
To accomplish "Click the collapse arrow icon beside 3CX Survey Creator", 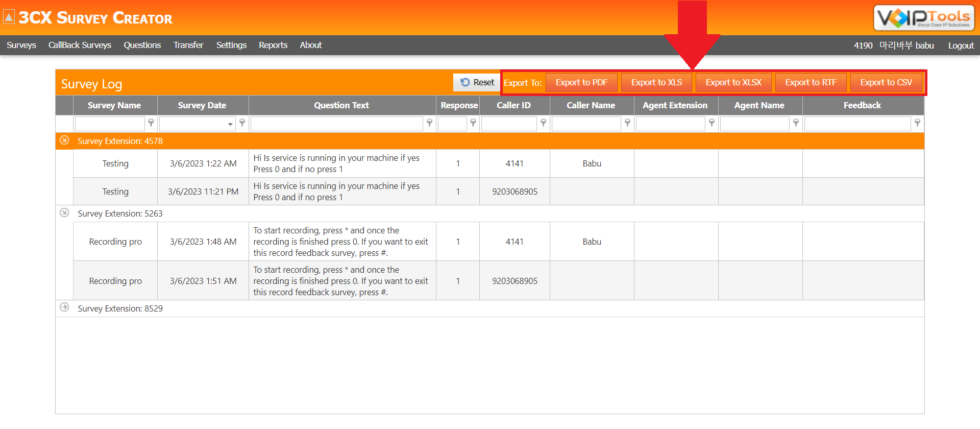I will point(9,18).
